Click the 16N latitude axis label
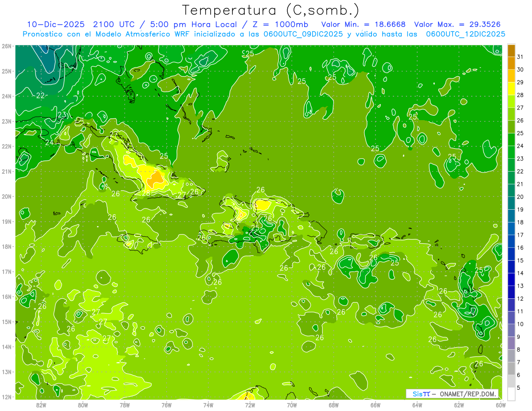Viewport: 532px width, 411px height. pyautogui.click(x=6, y=297)
